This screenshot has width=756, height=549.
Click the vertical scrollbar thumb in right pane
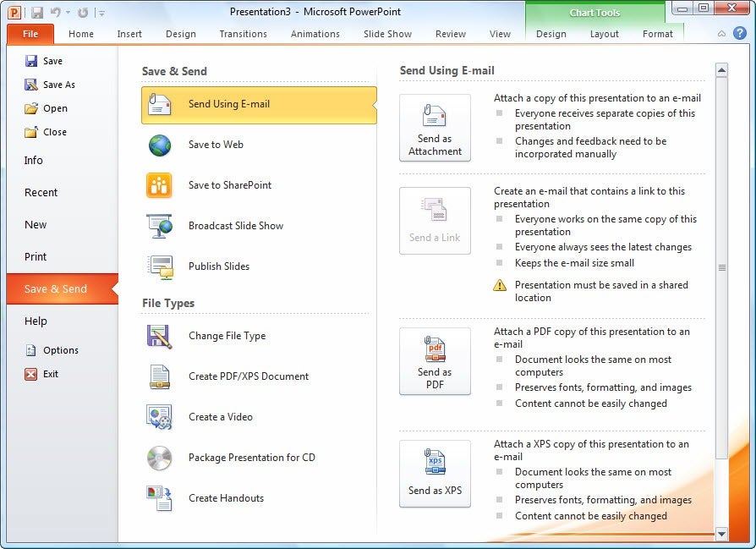(x=722, y=268)
